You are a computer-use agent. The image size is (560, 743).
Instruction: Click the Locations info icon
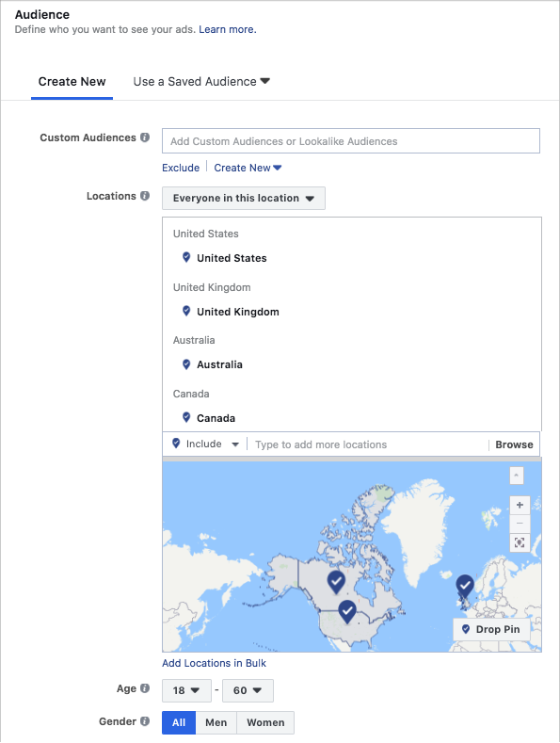coord(145,196)
